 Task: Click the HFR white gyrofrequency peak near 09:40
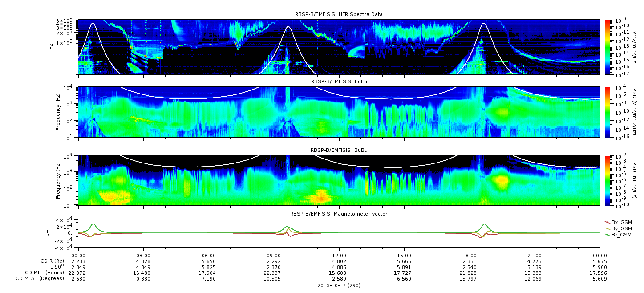pyautogui.click(x=288, y=27)
